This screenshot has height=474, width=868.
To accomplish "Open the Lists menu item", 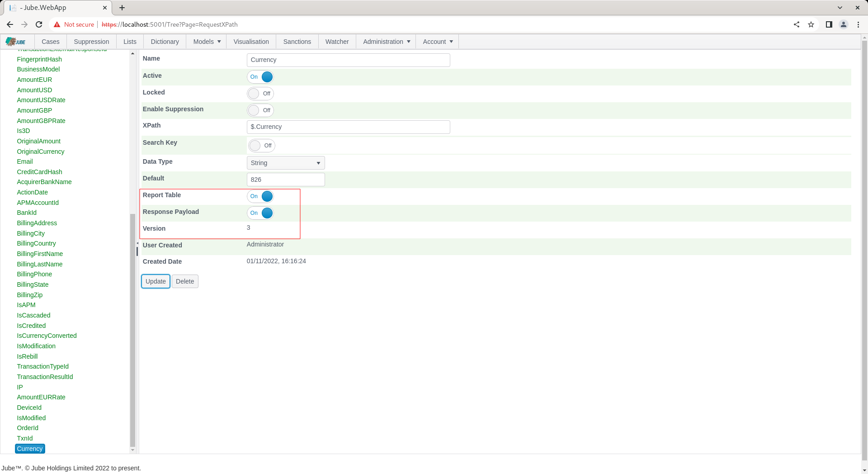I will point(130,42).
